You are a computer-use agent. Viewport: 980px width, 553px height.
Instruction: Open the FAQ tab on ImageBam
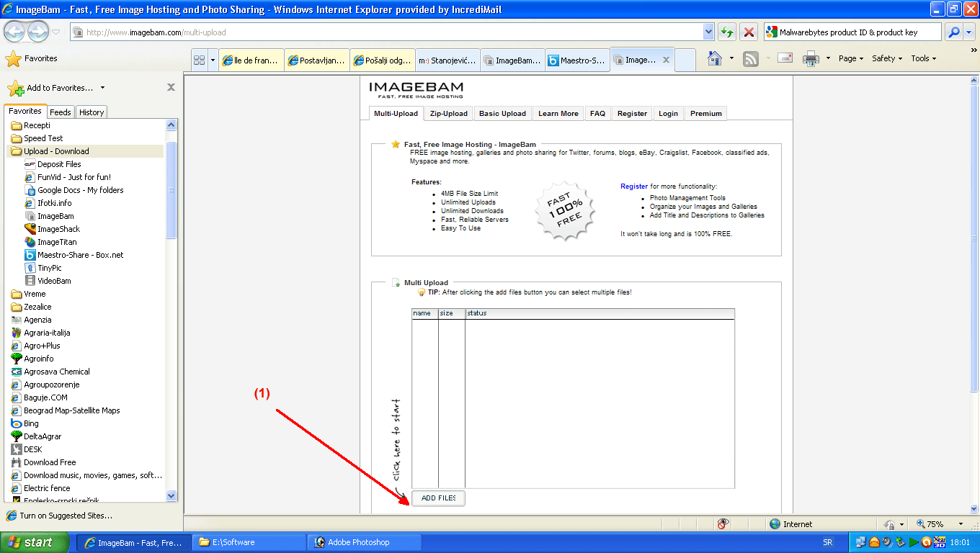pyautogui.click(x=597, y=114)
